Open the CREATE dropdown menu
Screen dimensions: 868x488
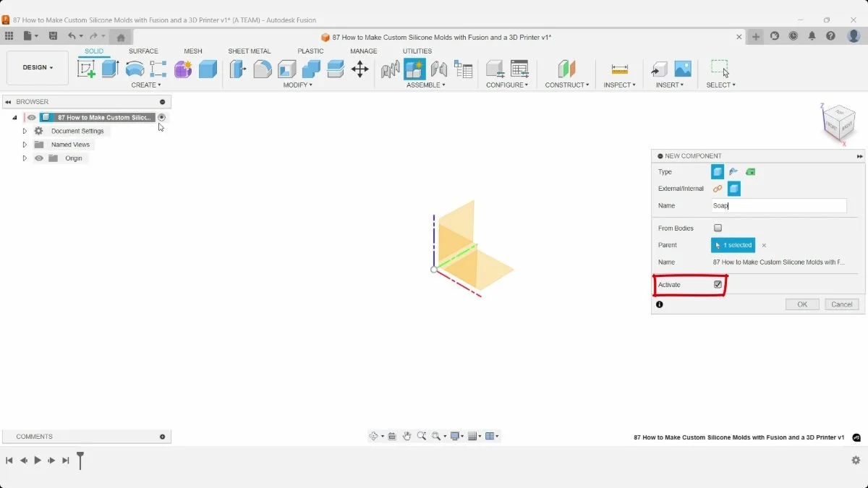coord(146,85)
